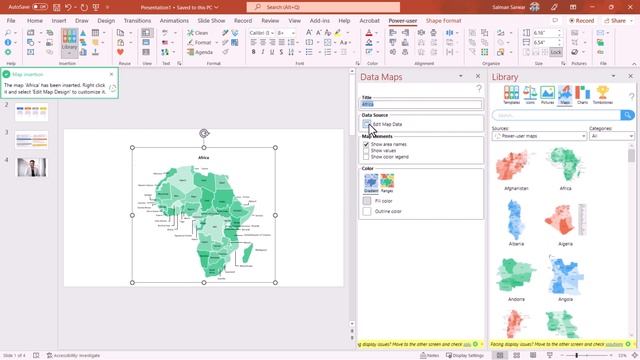640x360 pixels.
Task: Select the Pictures category in Library
Action: (x=547, y=95)
